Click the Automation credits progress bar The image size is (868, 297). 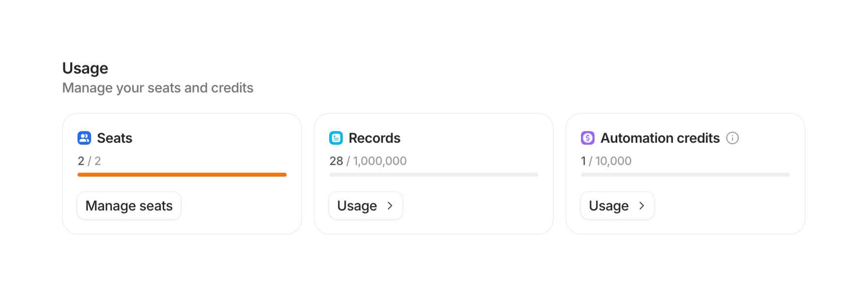(685, 175)
